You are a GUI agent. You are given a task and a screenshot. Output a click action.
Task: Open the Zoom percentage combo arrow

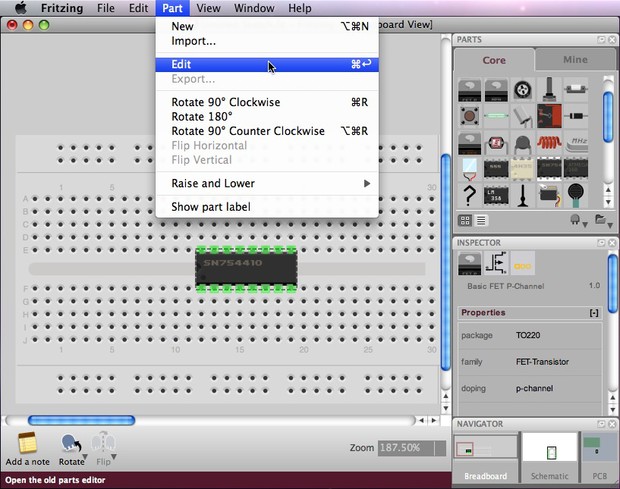pyautogui.click(x=440, y=448)
